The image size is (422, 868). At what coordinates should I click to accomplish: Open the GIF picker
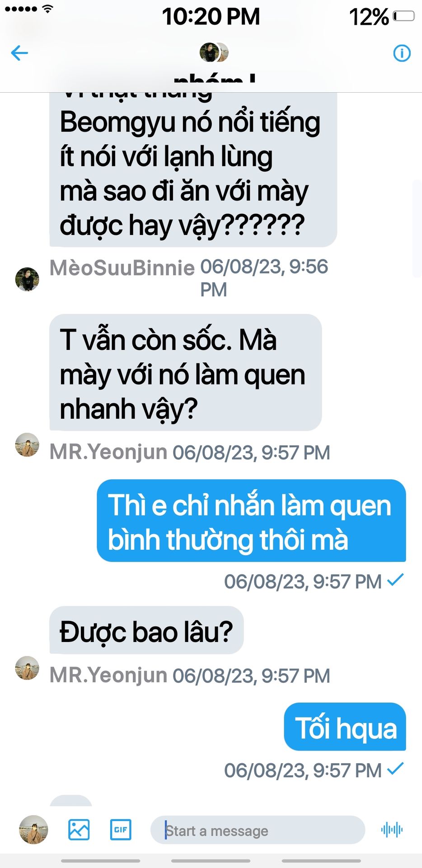pyautogui.click(x=121, y=830)
